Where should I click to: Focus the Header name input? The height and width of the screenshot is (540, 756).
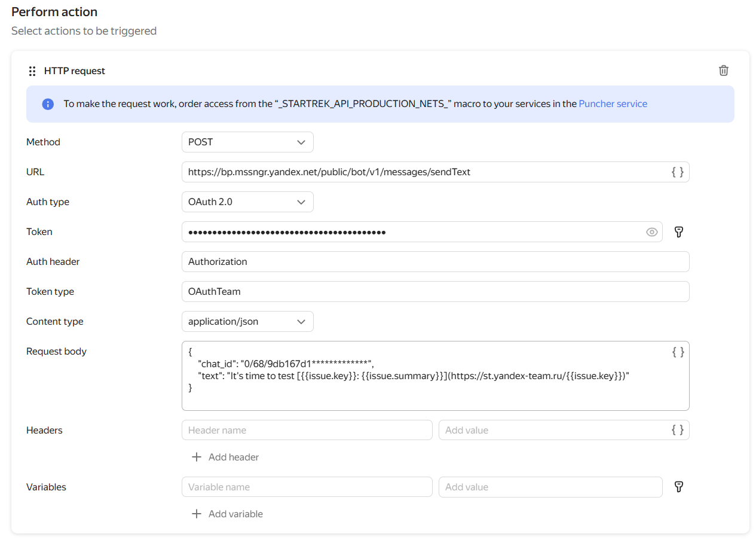click(x=307, y=430)
